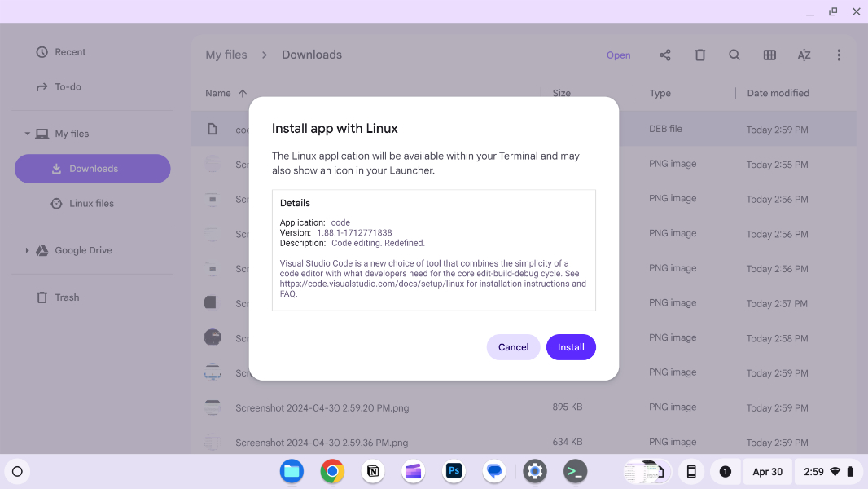Open Terminal app from the shelf
868x489 pixels.
576,471
